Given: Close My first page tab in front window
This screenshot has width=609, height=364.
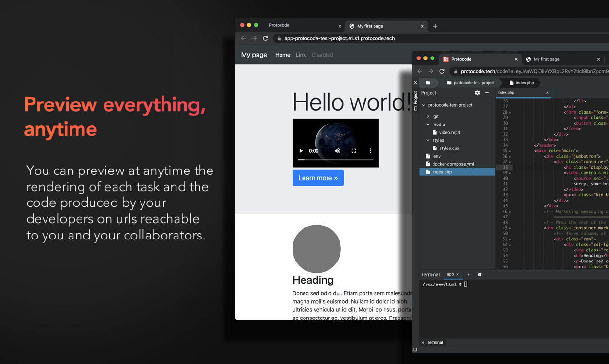Looking at the screenshot, I should click(598, 59).
